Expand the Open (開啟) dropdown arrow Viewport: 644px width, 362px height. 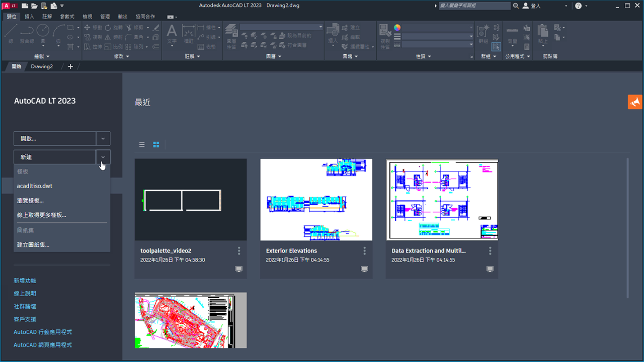click(103, 139)
